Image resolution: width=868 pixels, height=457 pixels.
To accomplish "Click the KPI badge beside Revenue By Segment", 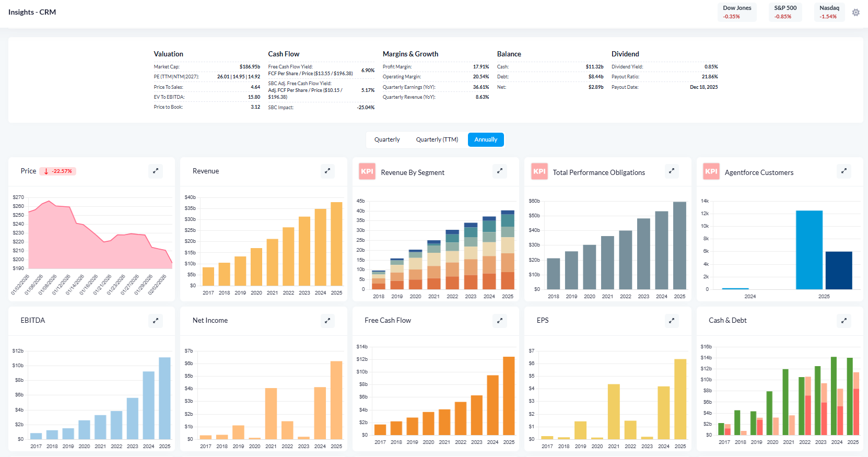I will pos(367,172).
